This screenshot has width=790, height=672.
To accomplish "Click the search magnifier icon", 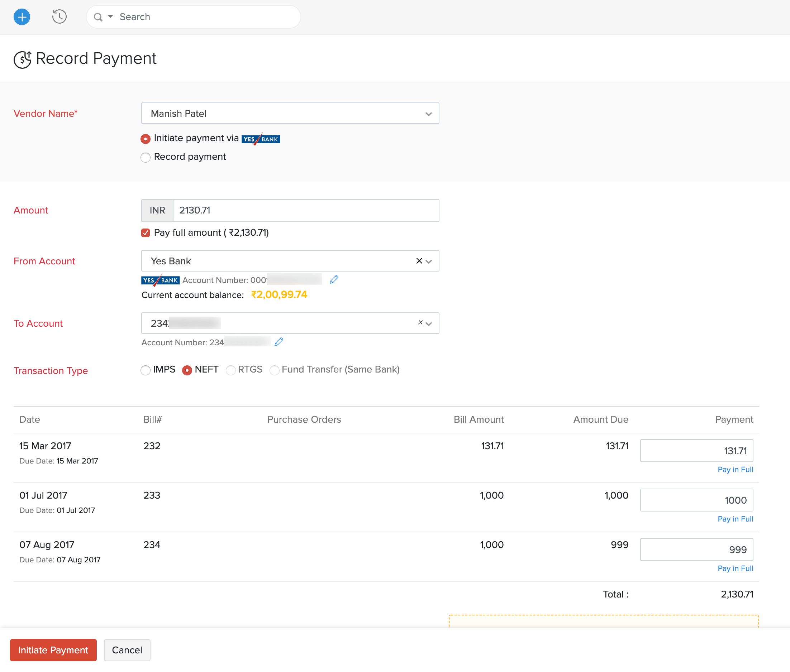I will (x=99, y=17).
